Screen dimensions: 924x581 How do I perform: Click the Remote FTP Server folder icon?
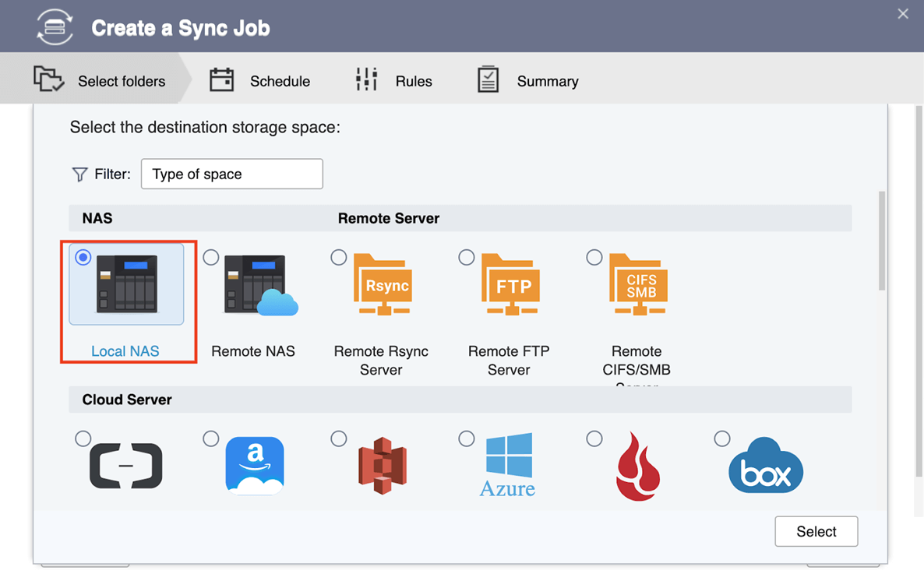(510, 285)
